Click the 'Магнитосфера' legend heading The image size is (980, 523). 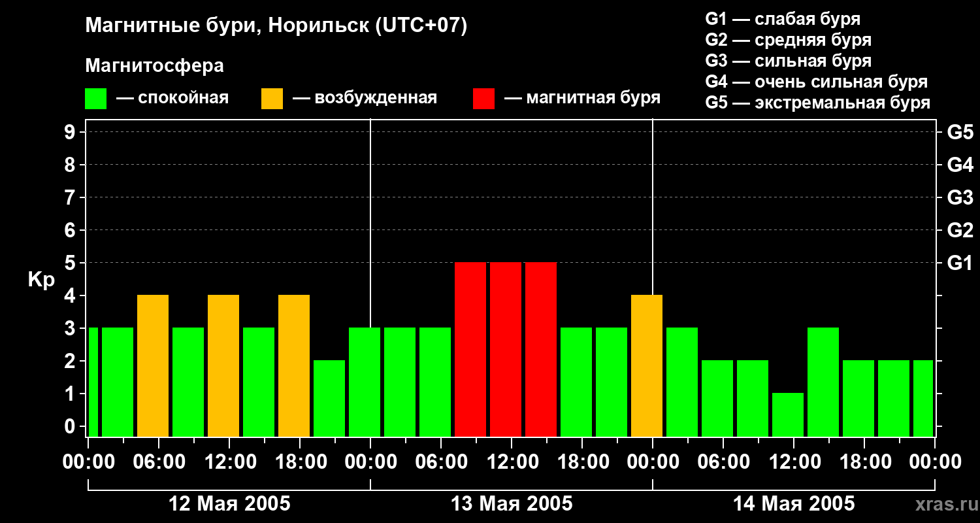[x=154, y=66]
